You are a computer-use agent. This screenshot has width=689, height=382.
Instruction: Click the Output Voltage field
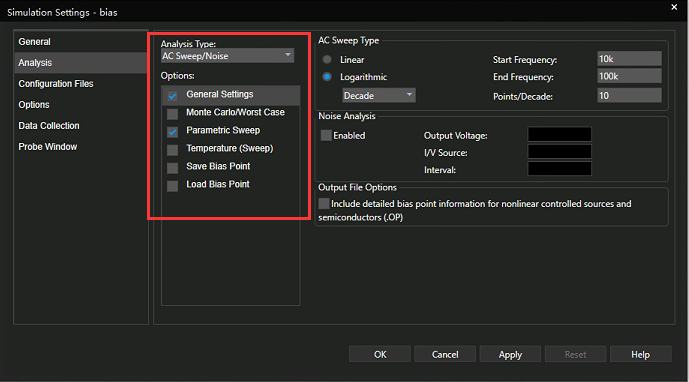pyautogui.click(x=559, y=135)
